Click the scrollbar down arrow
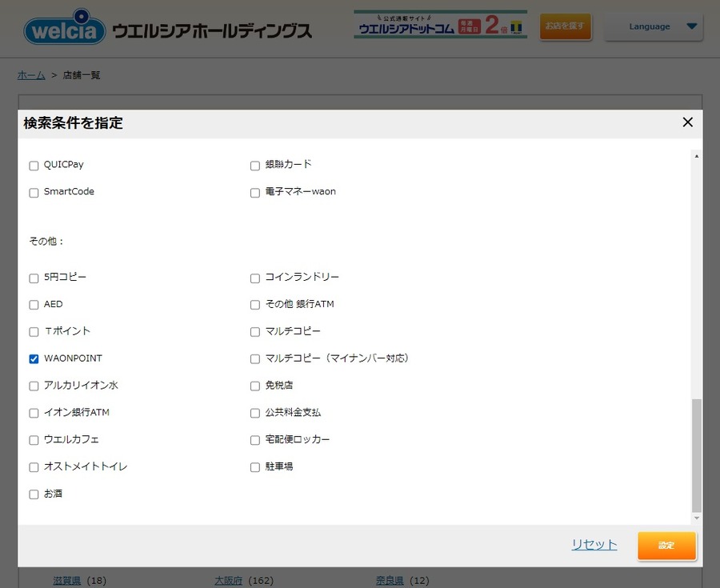Image resolution: width=720 pixels, height=588 pixels. [x=697, y=518]
